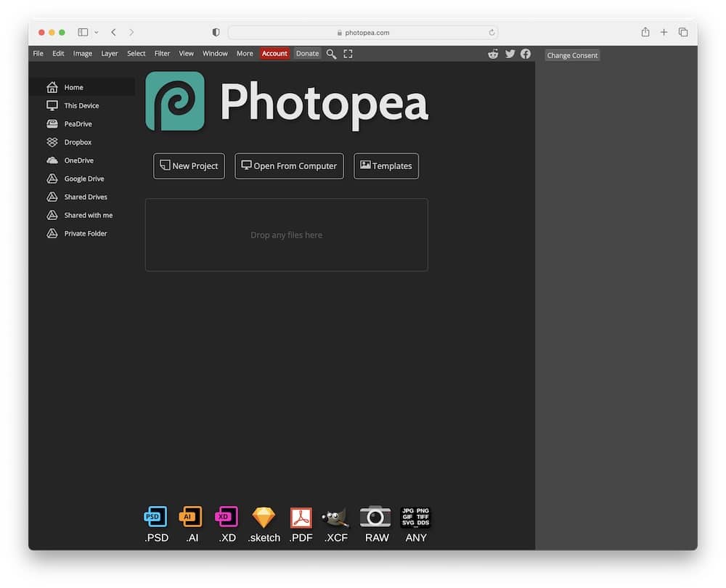Click the photopea.com address bar
726x588 pixels.
[x=363, y=33]
